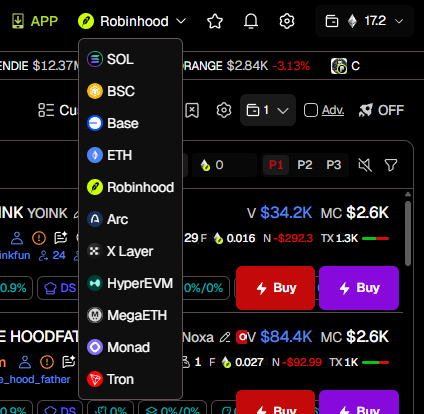Click HOODFATHER volume $84.4K value

(286, 337)
